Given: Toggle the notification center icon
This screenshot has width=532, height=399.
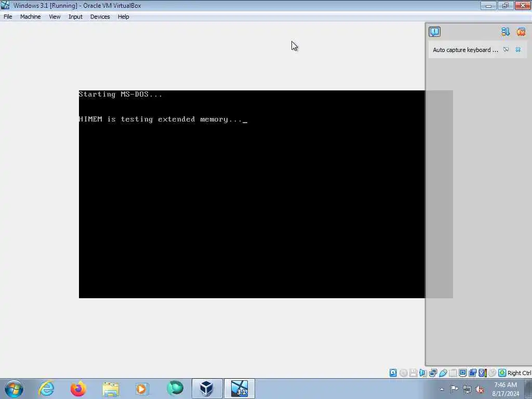Looking at the screenshot, I should click(x=434, y=32).
